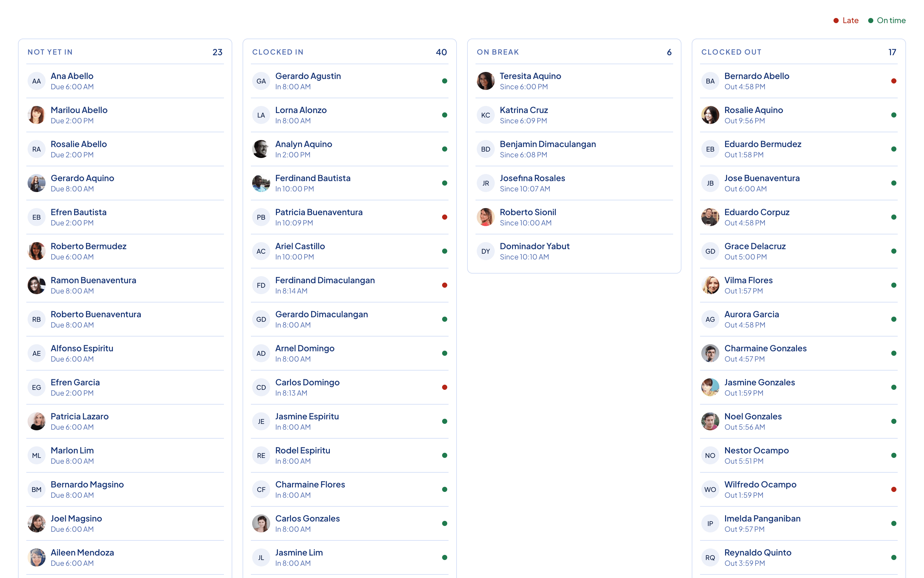Click Dominador Yabut's 'Since 10:10 AM' text
Screen dimensions: 924x578
(524, 257)
